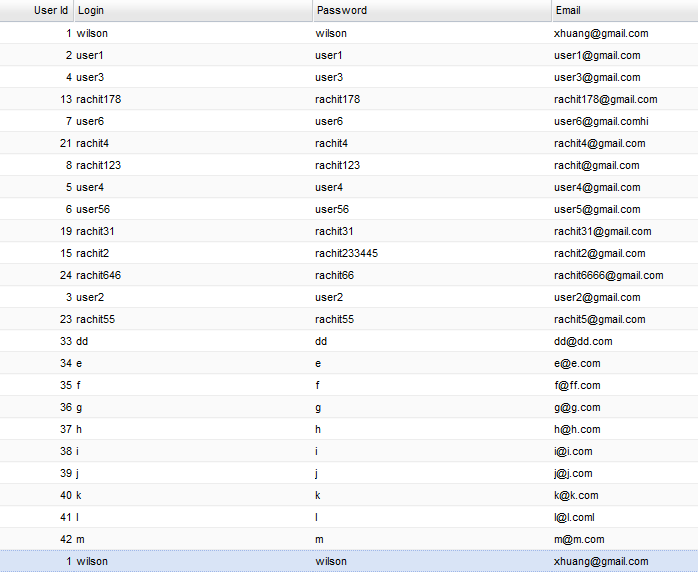Select password cell rachit233445

tap(346, 253)
